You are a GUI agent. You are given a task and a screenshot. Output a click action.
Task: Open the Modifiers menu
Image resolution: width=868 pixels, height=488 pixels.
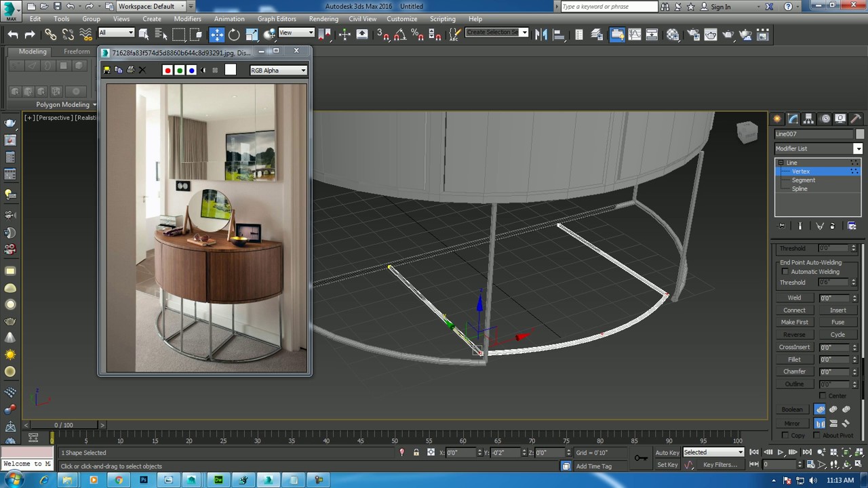187,19
